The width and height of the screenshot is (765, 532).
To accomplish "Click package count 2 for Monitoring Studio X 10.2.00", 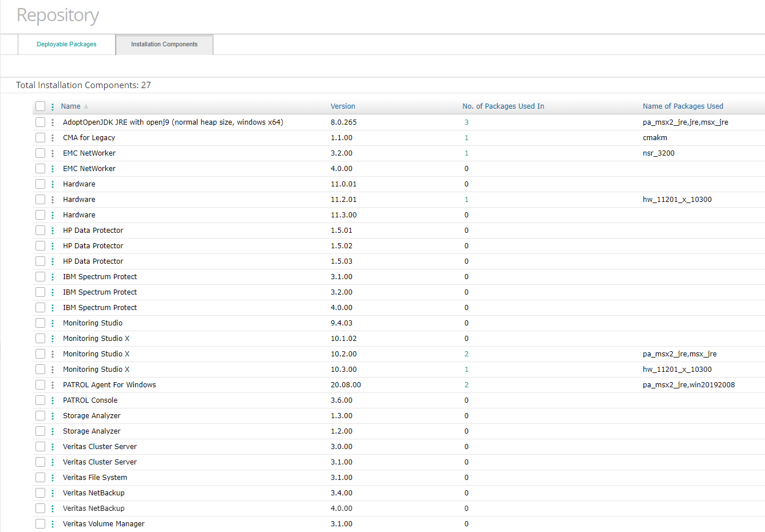I will [x=466, y=354].
